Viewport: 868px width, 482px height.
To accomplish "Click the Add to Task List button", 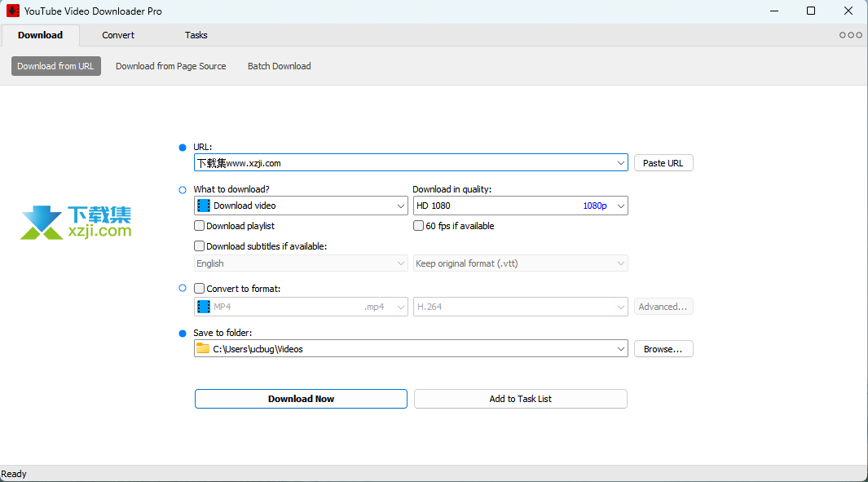I will pyautogui.click(x=520, y=399).
